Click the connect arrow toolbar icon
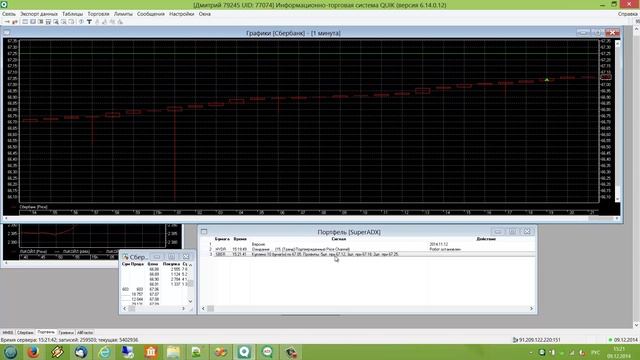This screenshot has width=640, height=360. point(7,22)
